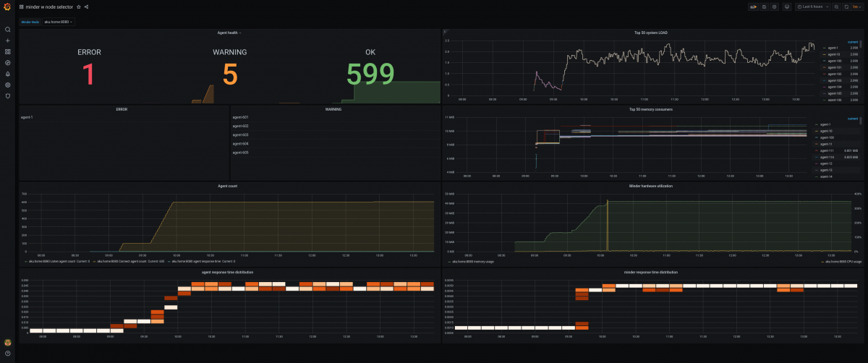Toggle agent-12 series in memory consumers legend
This screenshot has height=363, width=868.
827,163
